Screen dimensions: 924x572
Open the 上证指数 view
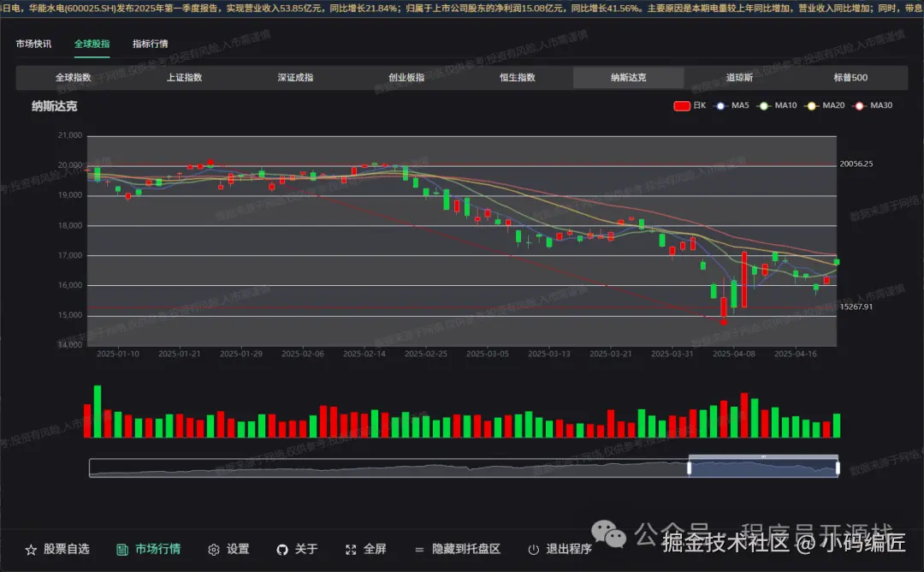tap(181, 77)
